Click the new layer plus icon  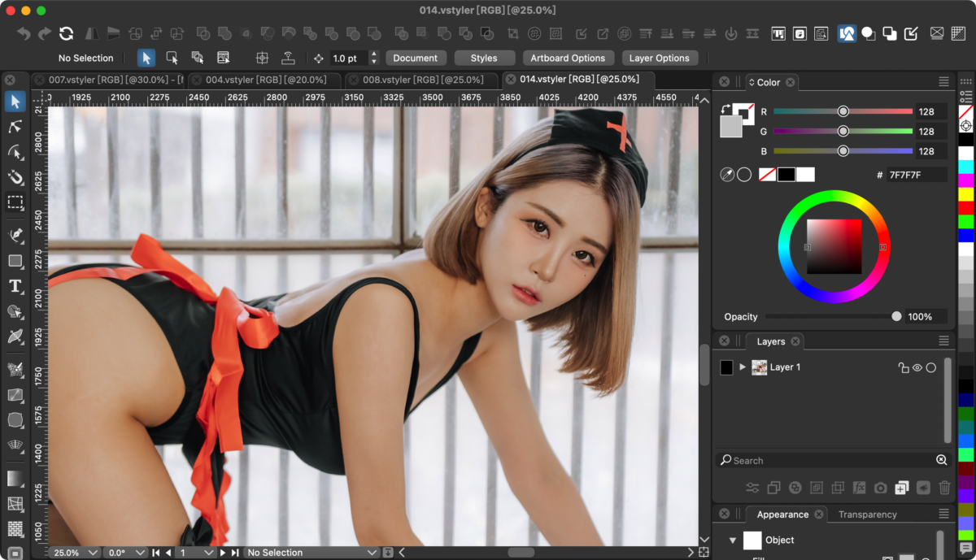point(901,488)
